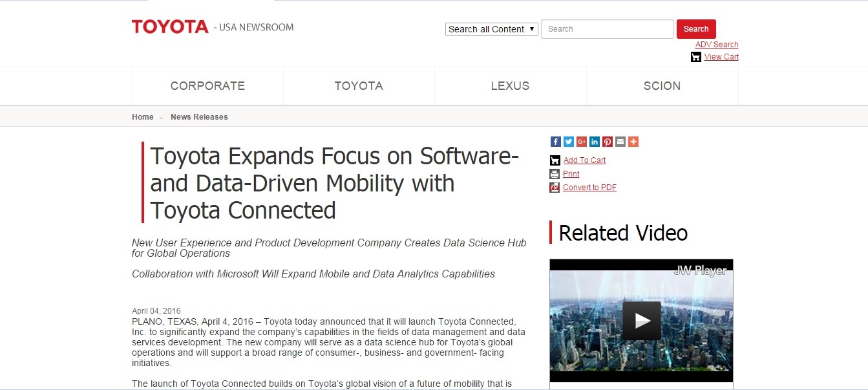Share article on Facebook
The height and width of the screenshot is (390, 868).
click(x=555, y=142)
